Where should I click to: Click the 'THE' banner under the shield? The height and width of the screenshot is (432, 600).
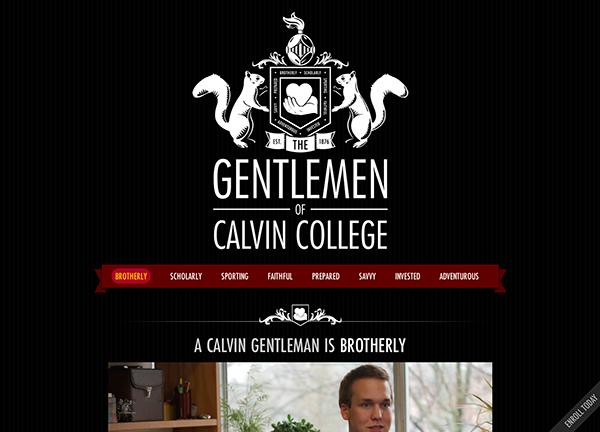coord(300,145)
